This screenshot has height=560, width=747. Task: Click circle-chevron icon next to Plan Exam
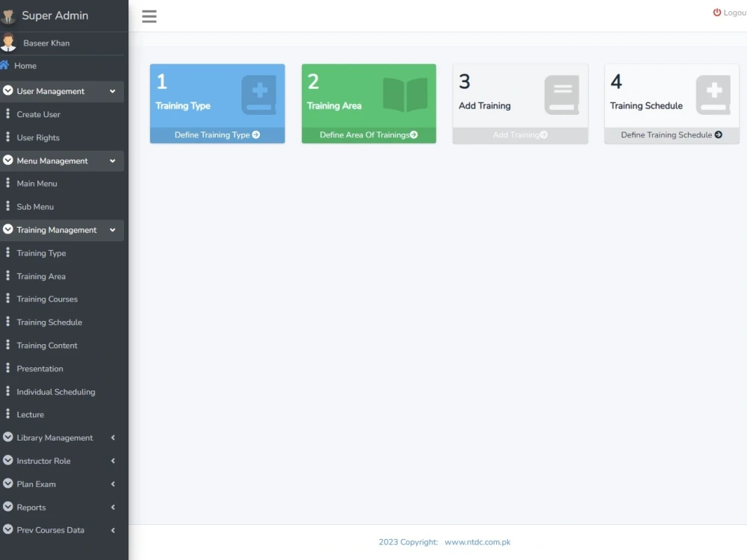pyautogui.click(x=7, y=483)
